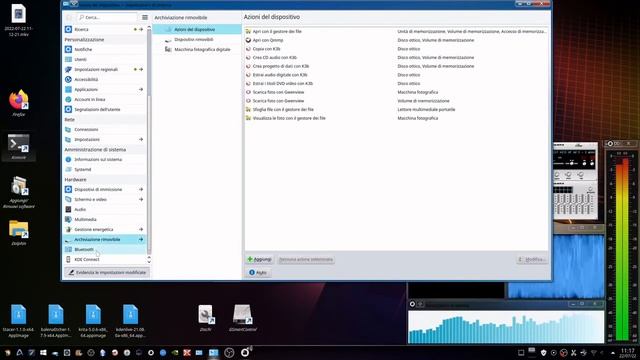Viewport: 640px width, 360px height.
Task: Select Estrai i titoli DVD video con K3b
Action: (396, 83)
